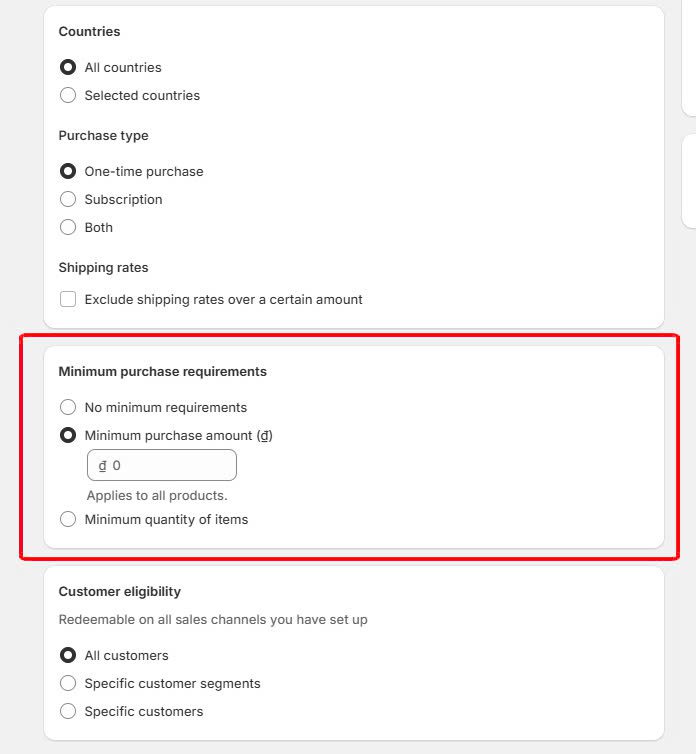696x754 pixels.
Task: Select No minimum requirements
Action: click(x=68, y=407)
